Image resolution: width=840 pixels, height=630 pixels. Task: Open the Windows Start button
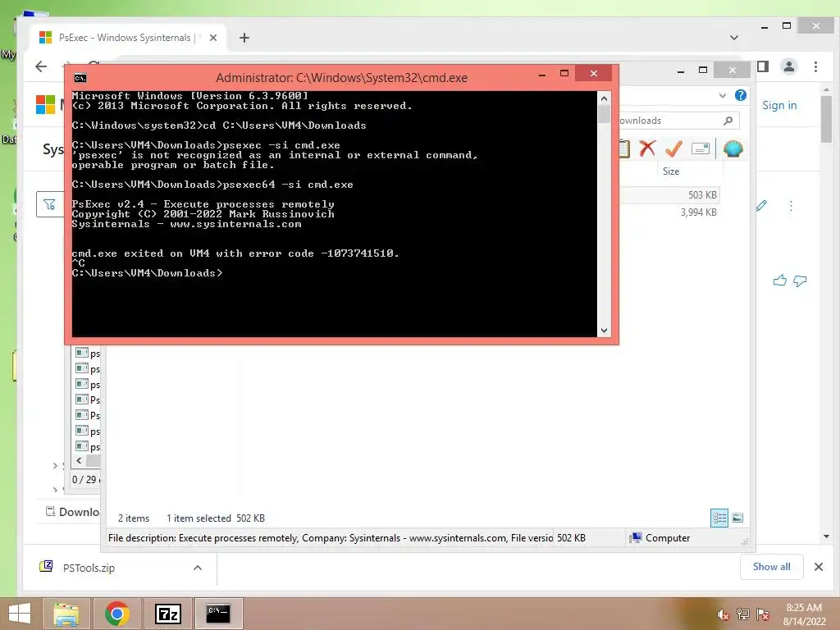click(20, 614)
